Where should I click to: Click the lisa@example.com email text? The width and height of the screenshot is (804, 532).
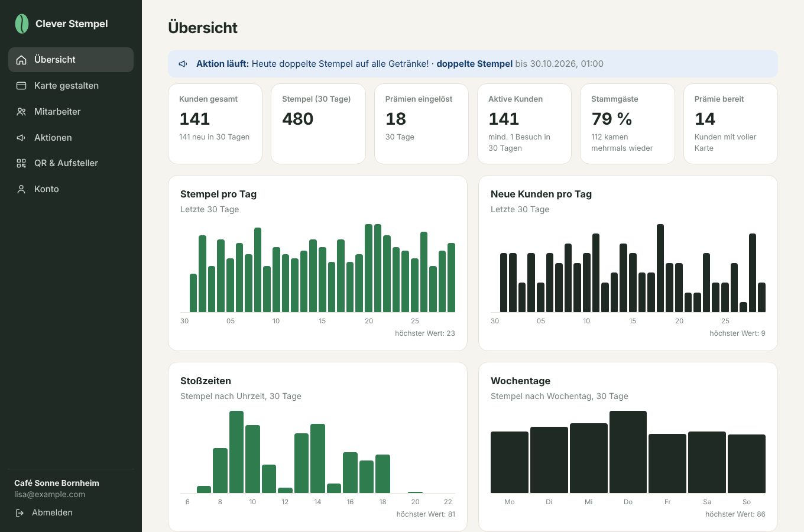coord(50,494)
